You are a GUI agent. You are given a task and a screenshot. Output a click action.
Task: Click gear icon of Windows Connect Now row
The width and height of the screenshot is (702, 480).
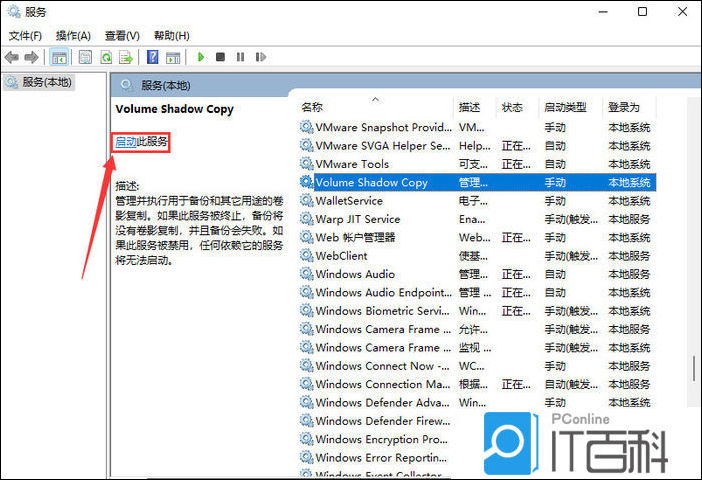307,366
